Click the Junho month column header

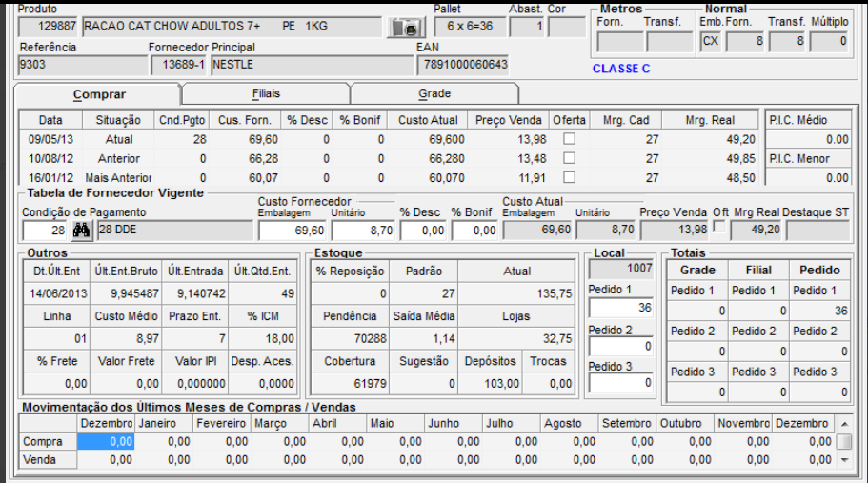(454, 424)
